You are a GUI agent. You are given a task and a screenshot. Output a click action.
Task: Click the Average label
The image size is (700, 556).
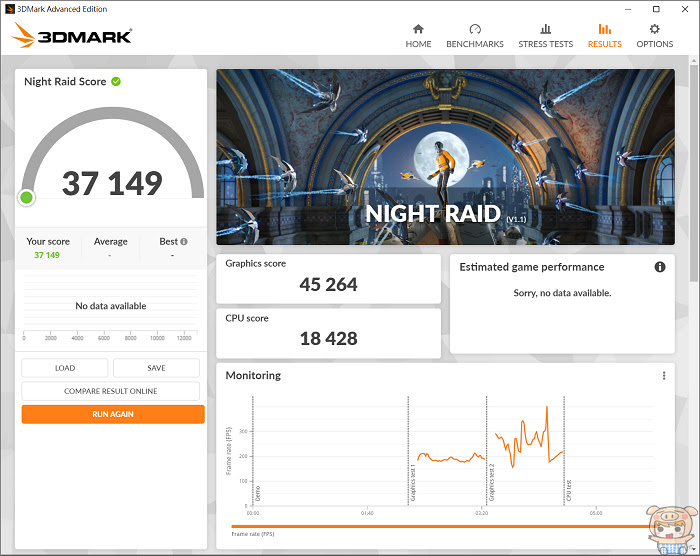click(x=111, y=242)
